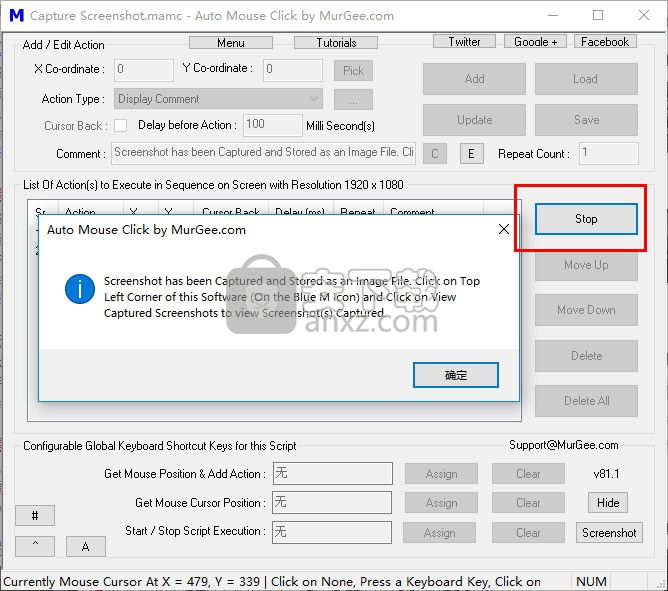Click the blue information icon in dialog

[x=79, y=290]
